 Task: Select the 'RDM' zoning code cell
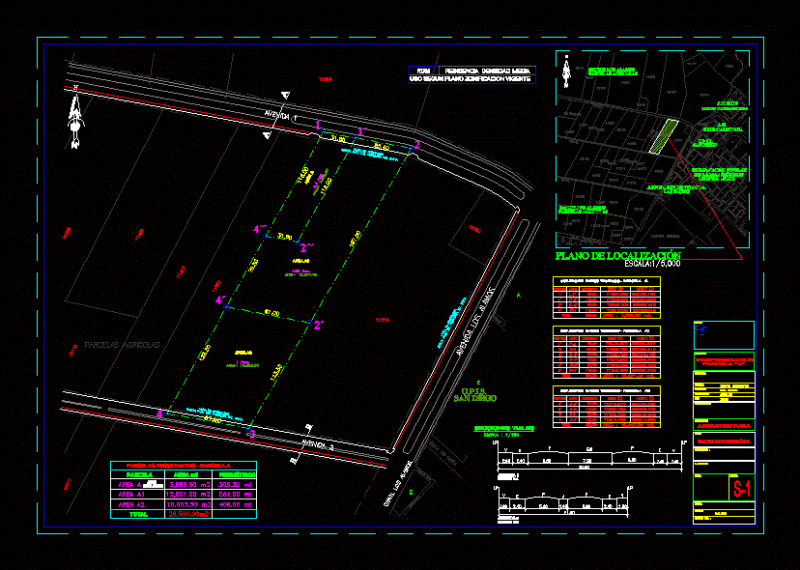[423, 70]
